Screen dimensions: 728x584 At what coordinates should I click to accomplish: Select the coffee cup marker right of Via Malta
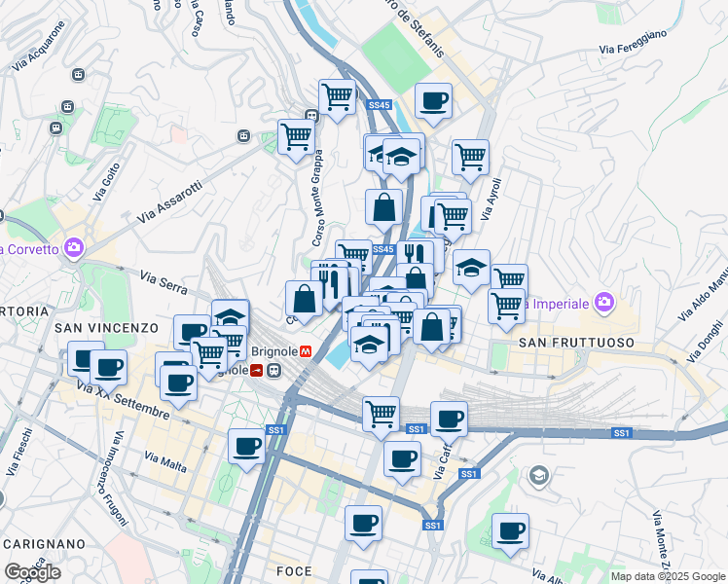[x=247, y=446]
